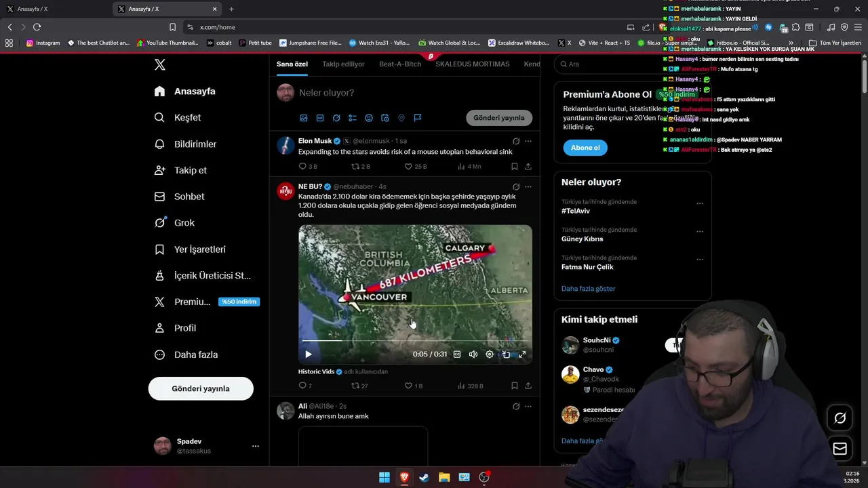Click the flag icon in composer toolbar
The image size is (868, 488).
pos(418,118)
